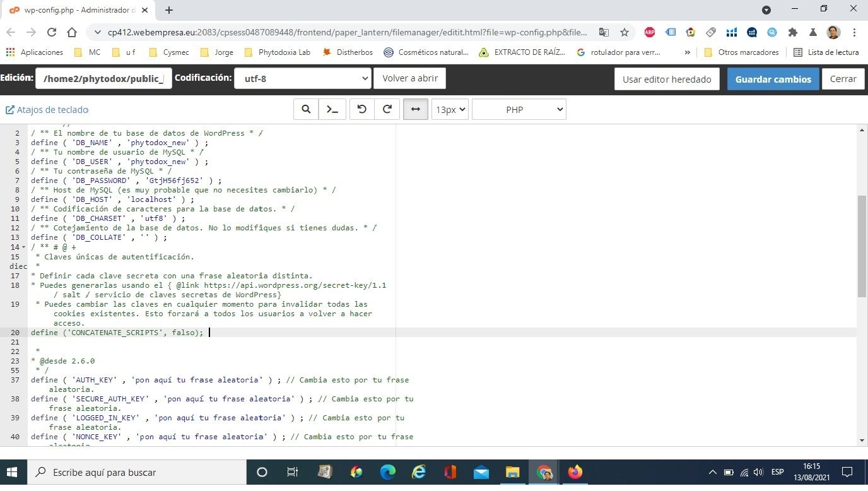This screenshot has height=491, width=868.
Task: Open the Jorge bookmarks folder
Action: tap(216, 52)
